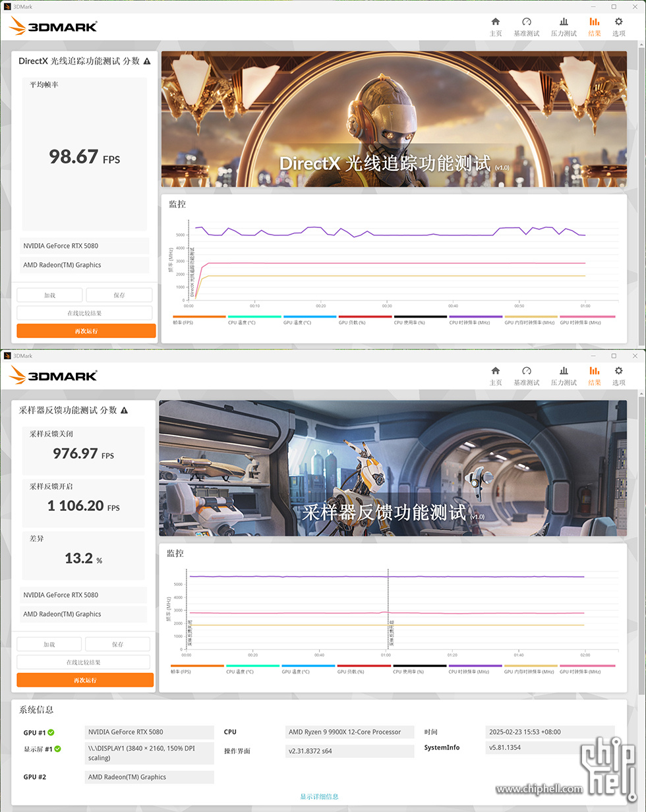Open 基准测试 benchmarks in the DirectX ray tracing window

tap(527, 26)
